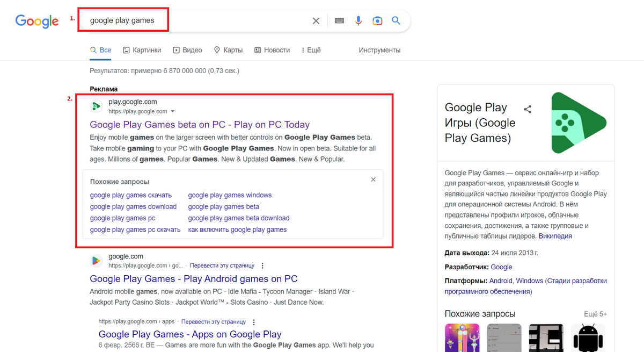Select suggestion google play games pc скачать

coord(135,229)
